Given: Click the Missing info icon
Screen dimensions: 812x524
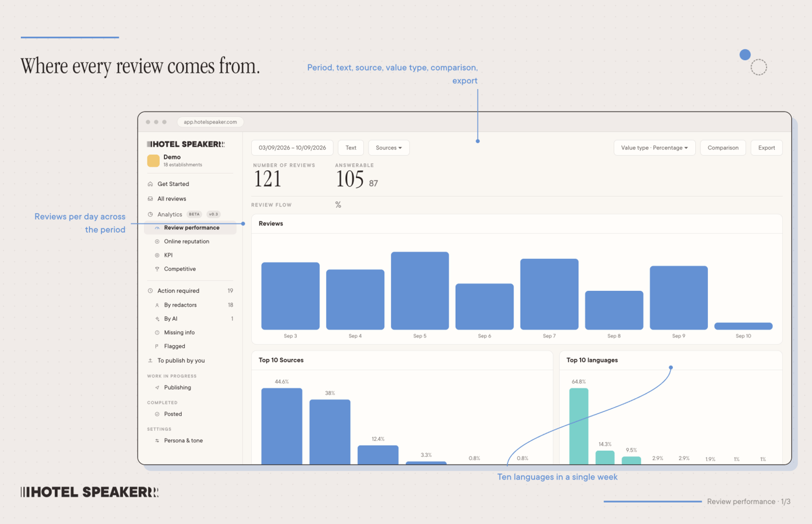Looking at the screenshot, I should click(x=157, y=333).
